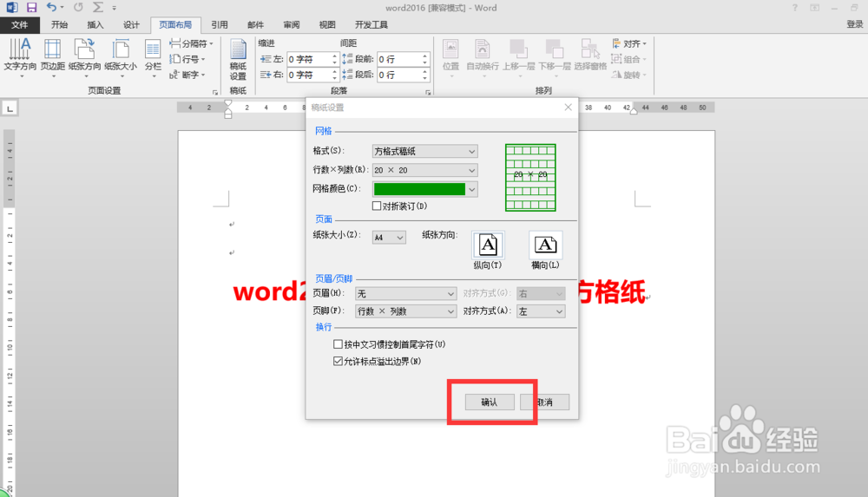Switch to the 引用 References tab
868x497 pixels.
pyautogui.click(x=220, y=25)
